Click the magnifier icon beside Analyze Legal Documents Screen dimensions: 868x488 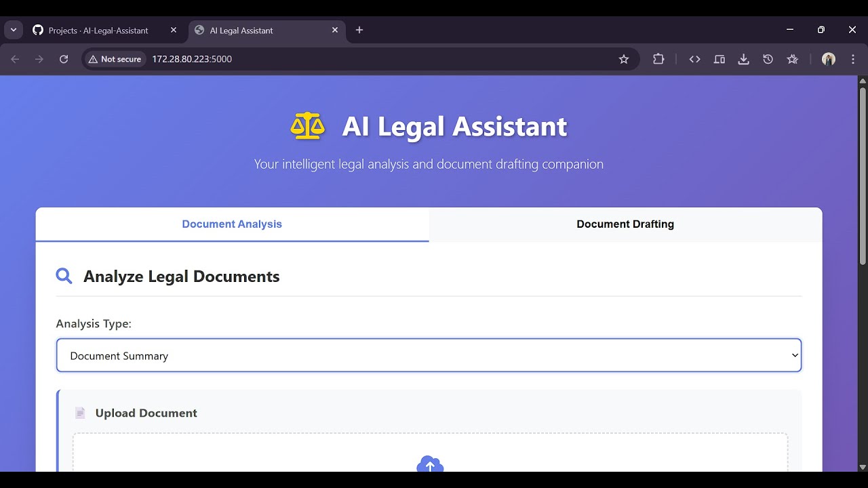tap(64, 276)
